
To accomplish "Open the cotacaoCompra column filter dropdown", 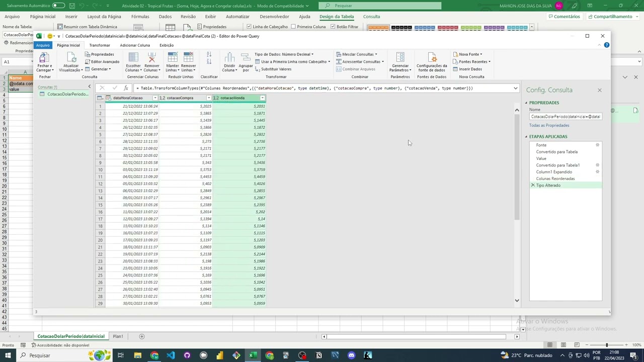I will pyautogui.click(x=208, y=98).
